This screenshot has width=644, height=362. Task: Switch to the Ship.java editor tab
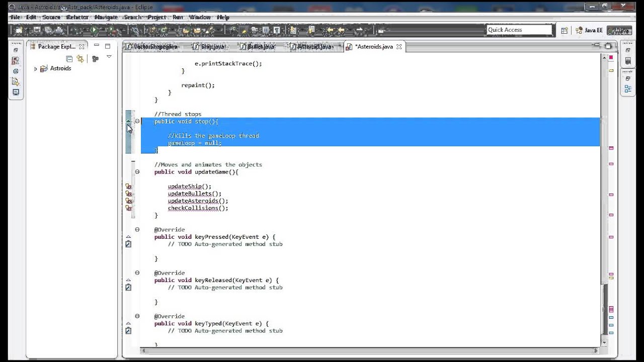point(209,46)
